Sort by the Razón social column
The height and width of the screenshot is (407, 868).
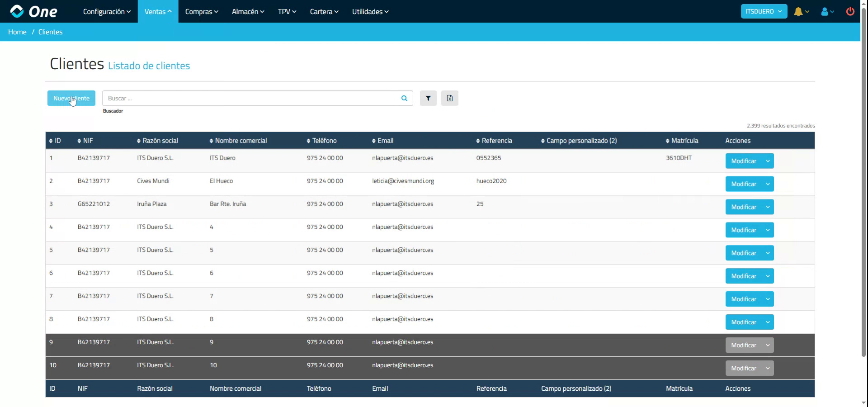(138, 141)
